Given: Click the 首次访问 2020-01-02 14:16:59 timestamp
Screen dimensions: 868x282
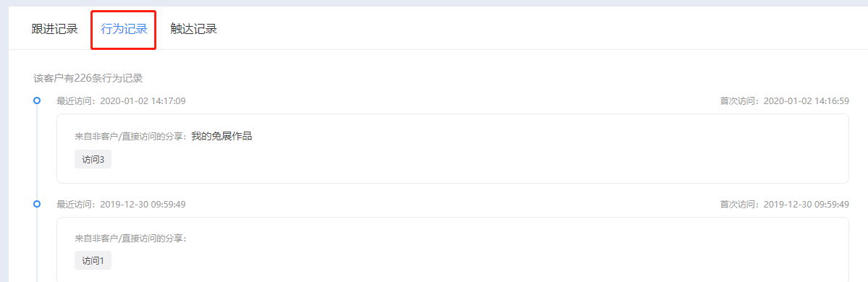Looking at the screenshot, I should (x=785, y=101).
